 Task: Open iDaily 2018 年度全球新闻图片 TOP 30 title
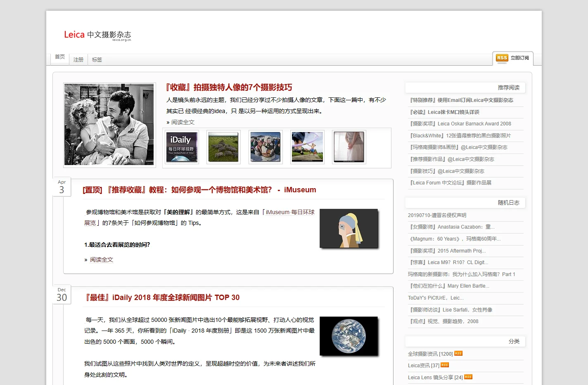(162, 298)
